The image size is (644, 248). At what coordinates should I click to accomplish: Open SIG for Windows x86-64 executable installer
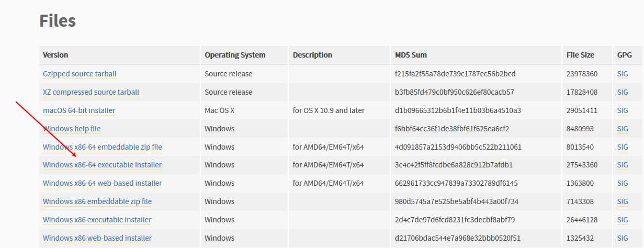click(x=623, y=165)
